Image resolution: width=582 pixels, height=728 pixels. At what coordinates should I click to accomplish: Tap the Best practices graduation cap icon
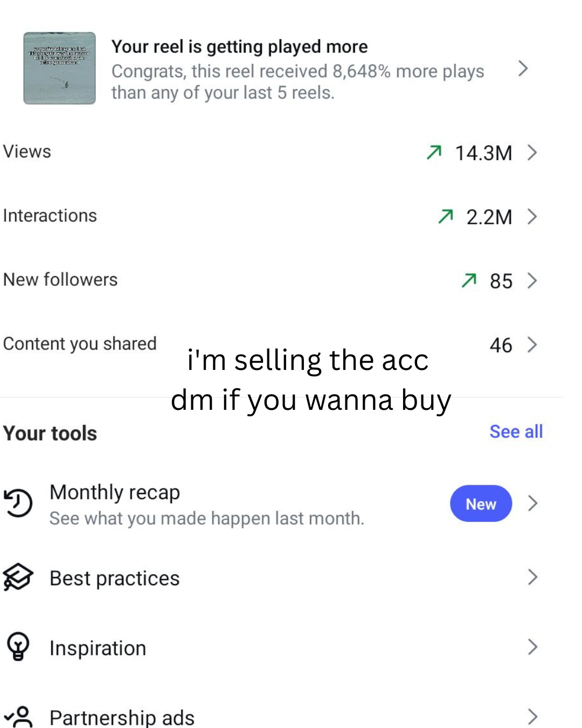[18, 578]
